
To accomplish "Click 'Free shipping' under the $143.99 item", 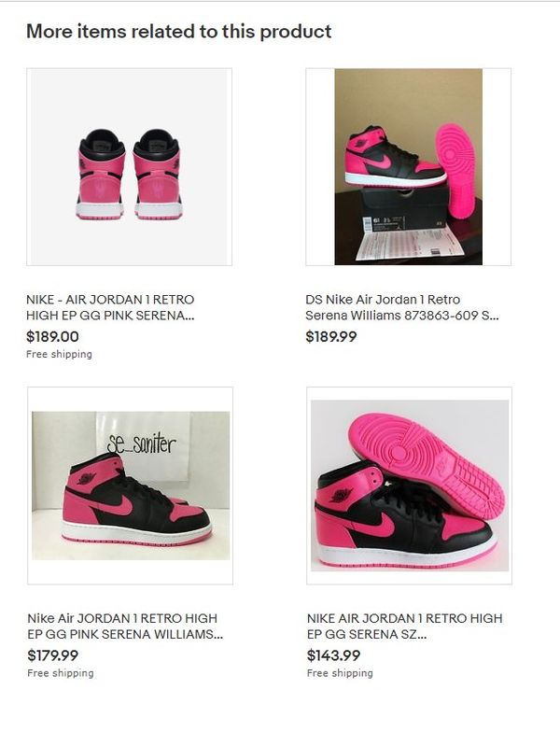I will [340, 673].
